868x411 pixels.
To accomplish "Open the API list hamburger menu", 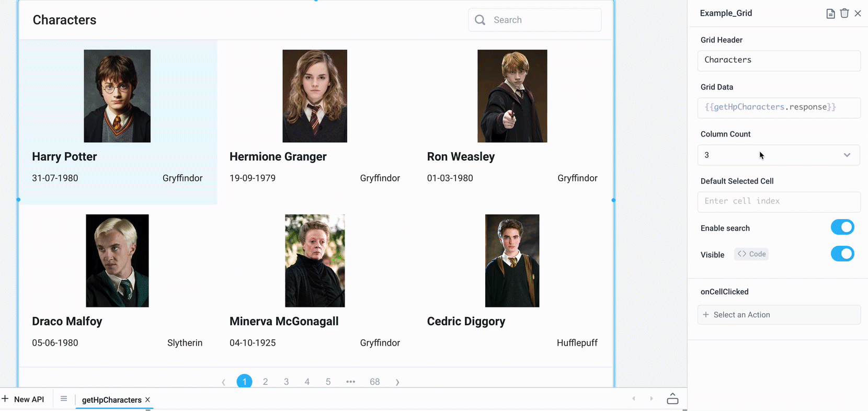I will point(64,399).
